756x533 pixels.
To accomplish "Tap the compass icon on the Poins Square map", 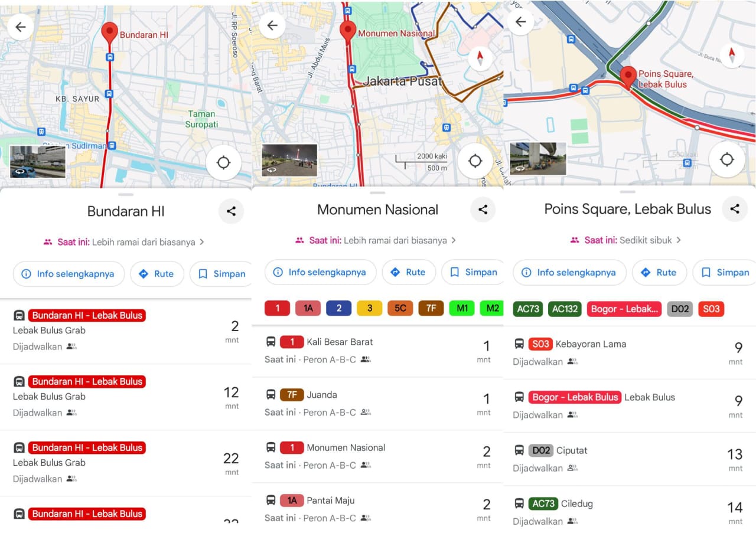I will 731,56.
